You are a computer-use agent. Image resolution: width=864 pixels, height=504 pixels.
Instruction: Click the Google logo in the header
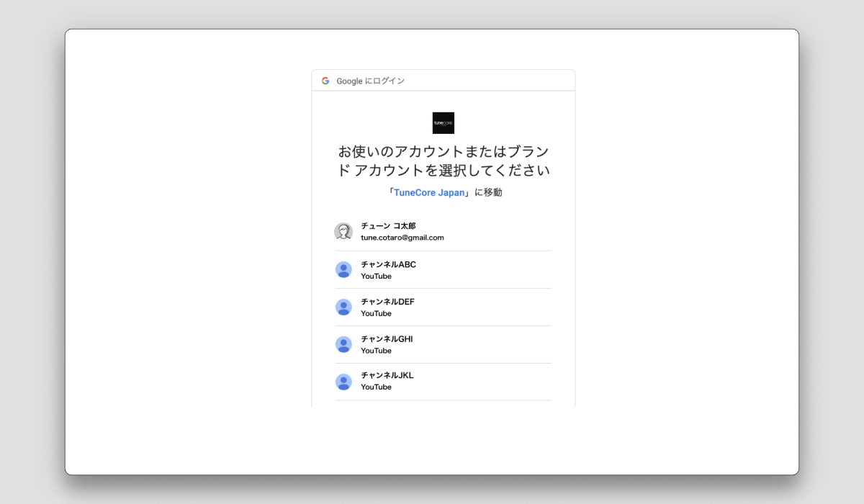(x=325, y=81)
